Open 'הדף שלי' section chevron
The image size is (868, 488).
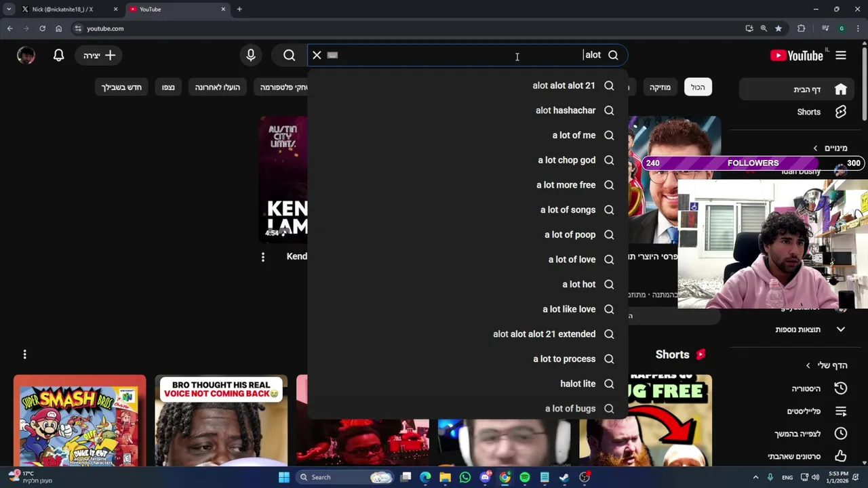click(x=808, y=365)
